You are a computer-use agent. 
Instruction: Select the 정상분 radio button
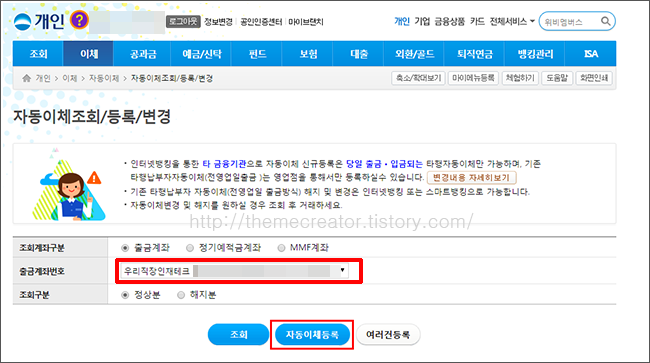click(125, 295)
